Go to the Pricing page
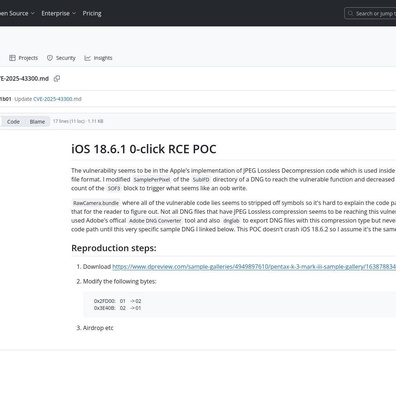Screen dimensions: 396x396 click(92, 13)
